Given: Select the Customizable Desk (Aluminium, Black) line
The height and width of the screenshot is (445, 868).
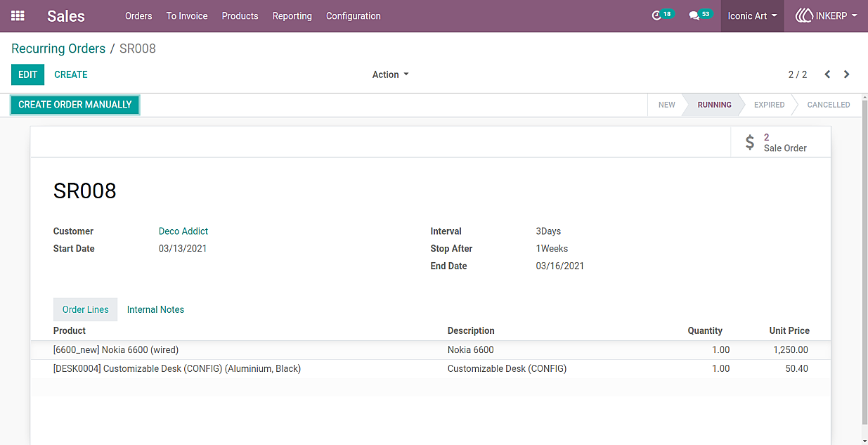Looking at the screenshot, I should coord(430,369).
